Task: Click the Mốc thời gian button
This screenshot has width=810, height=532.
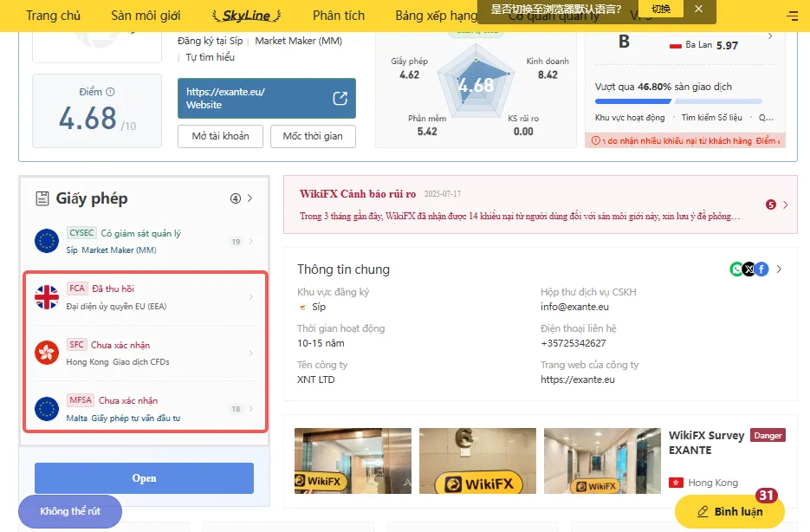Action: [x=313, y=136]
